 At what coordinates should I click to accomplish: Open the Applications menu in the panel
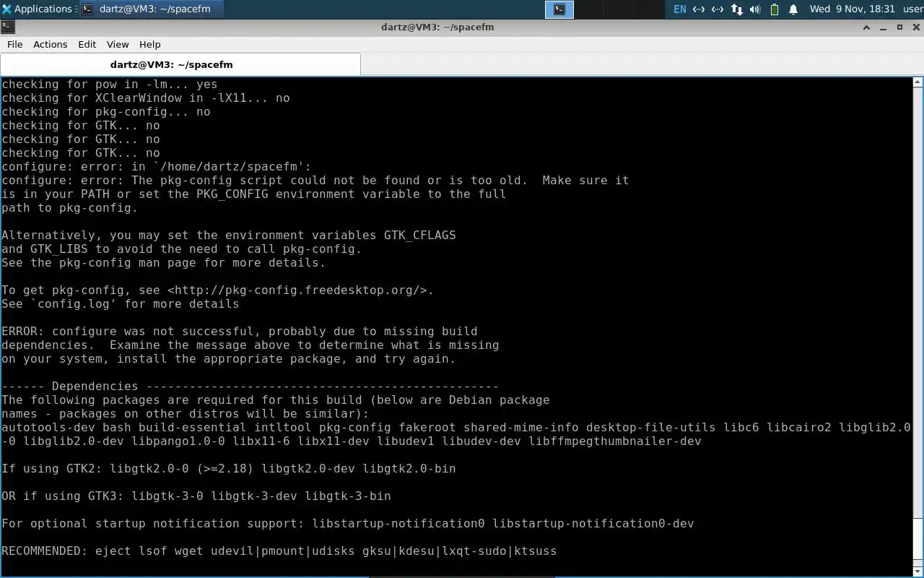(x=37, y=9)
